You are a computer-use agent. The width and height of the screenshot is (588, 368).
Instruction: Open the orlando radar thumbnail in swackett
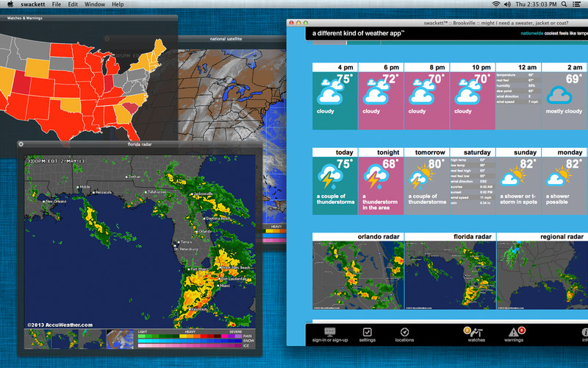pyautogui.click(x=358, y=275)
